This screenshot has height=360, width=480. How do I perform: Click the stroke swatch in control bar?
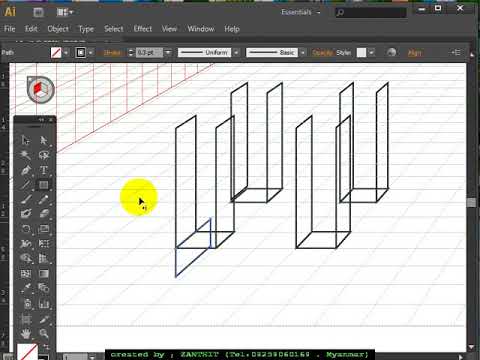[81, 52]
